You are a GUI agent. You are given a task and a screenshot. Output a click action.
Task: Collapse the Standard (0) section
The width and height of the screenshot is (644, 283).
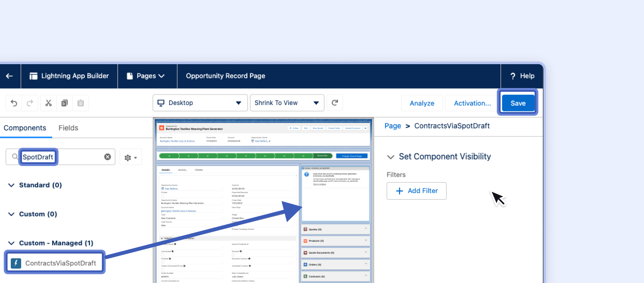point(11,185)
